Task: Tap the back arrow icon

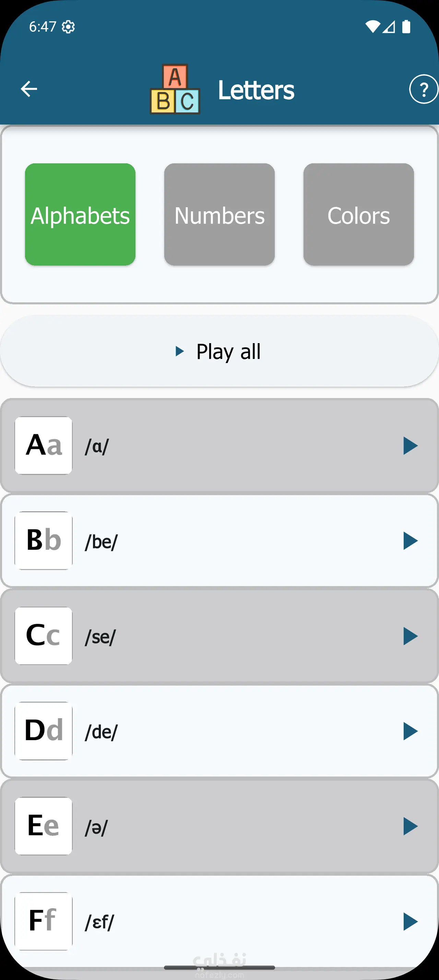Action: [x=29, y=89]
